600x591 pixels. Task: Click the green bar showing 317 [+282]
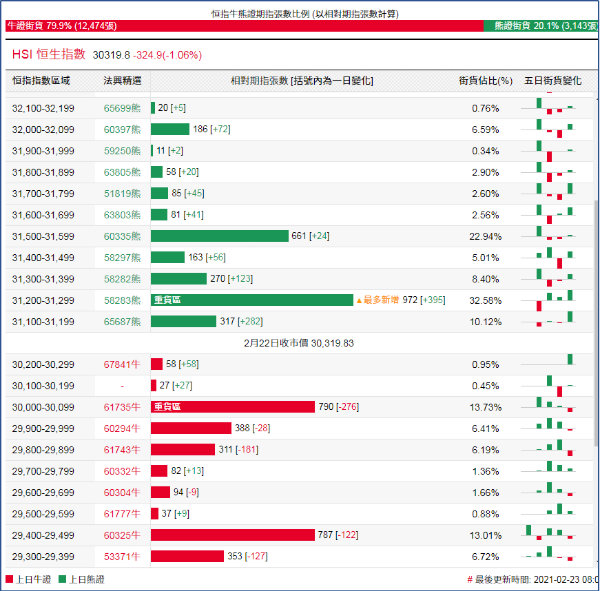coord(183,322)
